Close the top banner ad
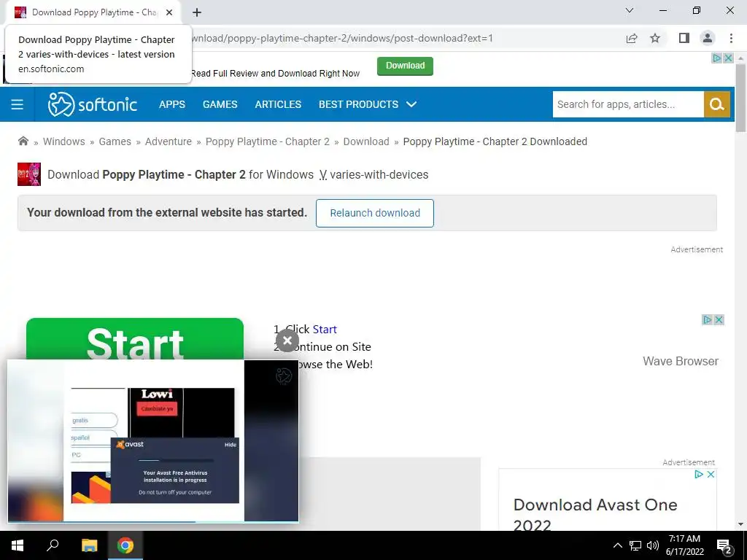The width and height of the screenshot is (747, 560). click(728, 58)
